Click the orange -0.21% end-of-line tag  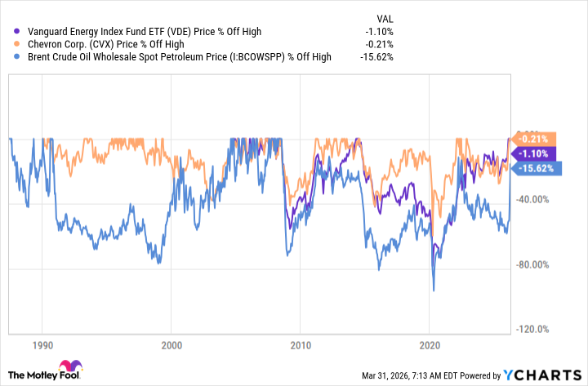537,138
